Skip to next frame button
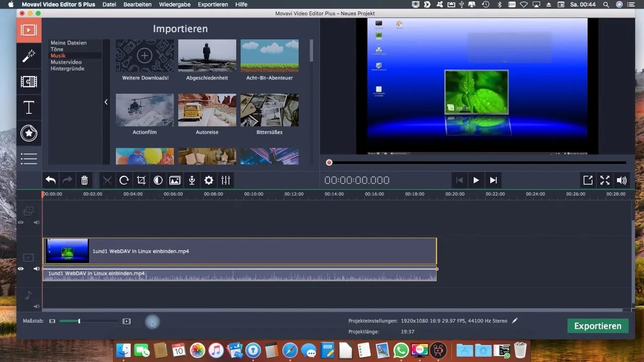The width and height of the screenshot is (644, 362). click(493, 180)
